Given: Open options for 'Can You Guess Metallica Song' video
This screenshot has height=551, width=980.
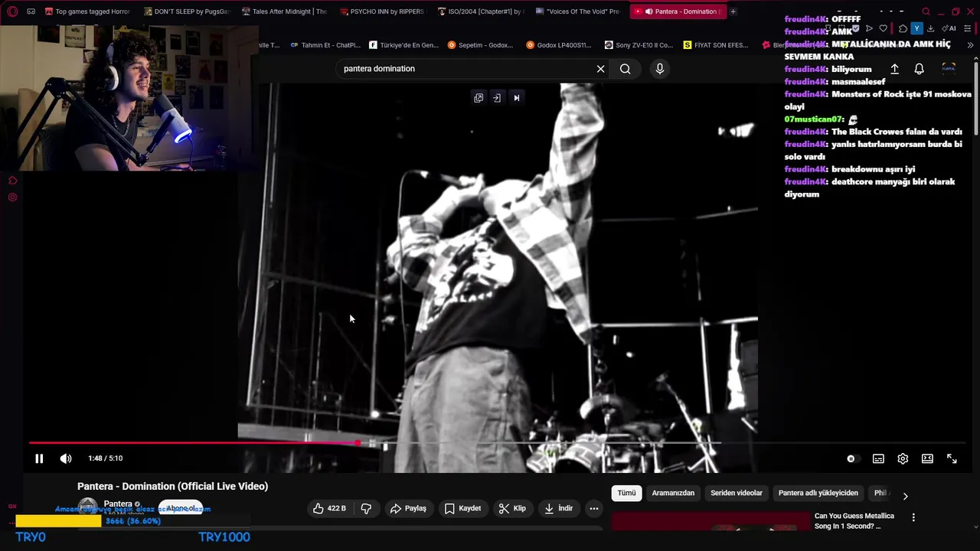Looking at the screenshot, I should pyautogui.click(x=913, y=517).
